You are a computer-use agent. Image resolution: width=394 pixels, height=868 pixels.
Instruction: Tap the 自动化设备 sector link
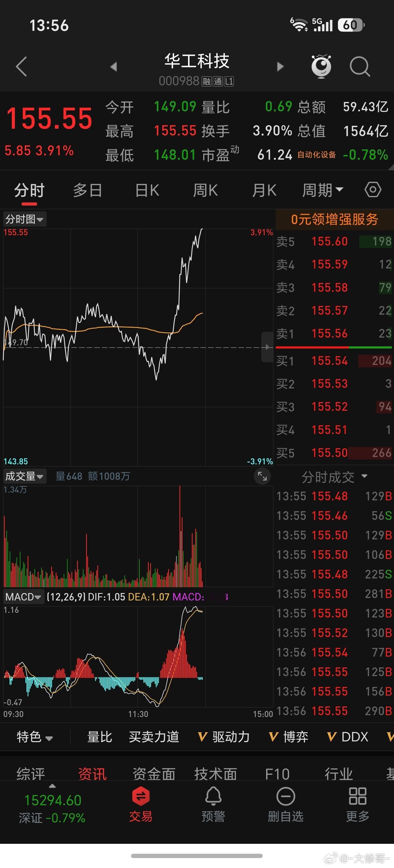pos(317,155)
